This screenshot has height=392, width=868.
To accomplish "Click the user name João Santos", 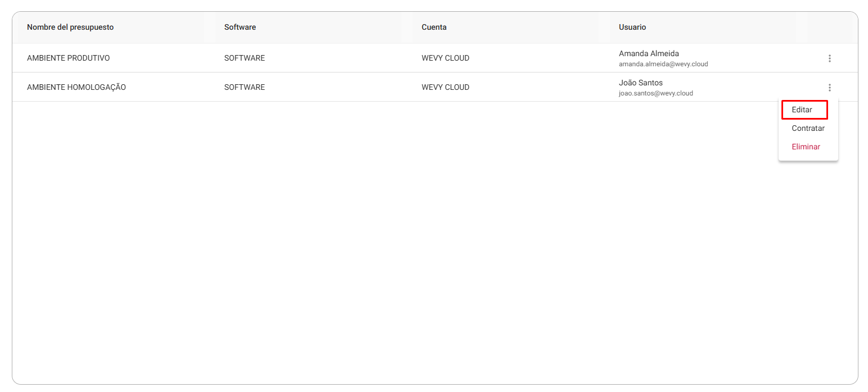I will [x=641, y=83].
